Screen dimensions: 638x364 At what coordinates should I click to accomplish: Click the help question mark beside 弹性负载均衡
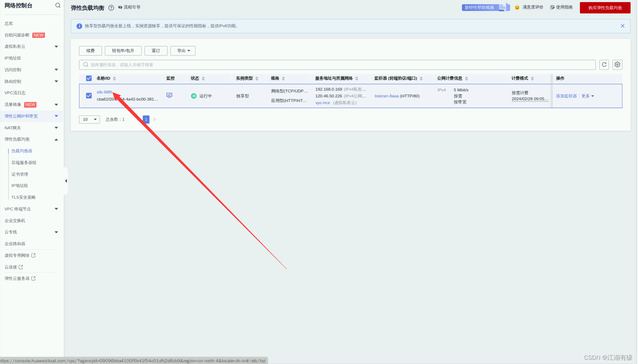pyautogui.click(x=111, y=8)
